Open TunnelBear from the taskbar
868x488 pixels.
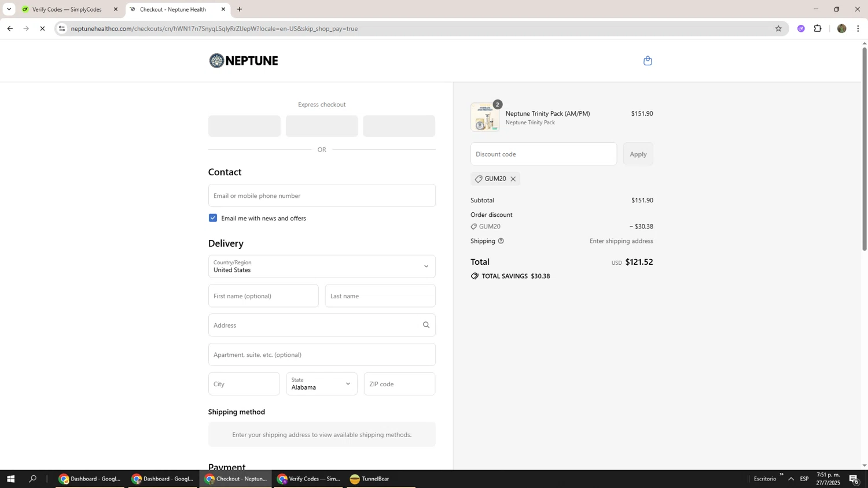point(381,479)
